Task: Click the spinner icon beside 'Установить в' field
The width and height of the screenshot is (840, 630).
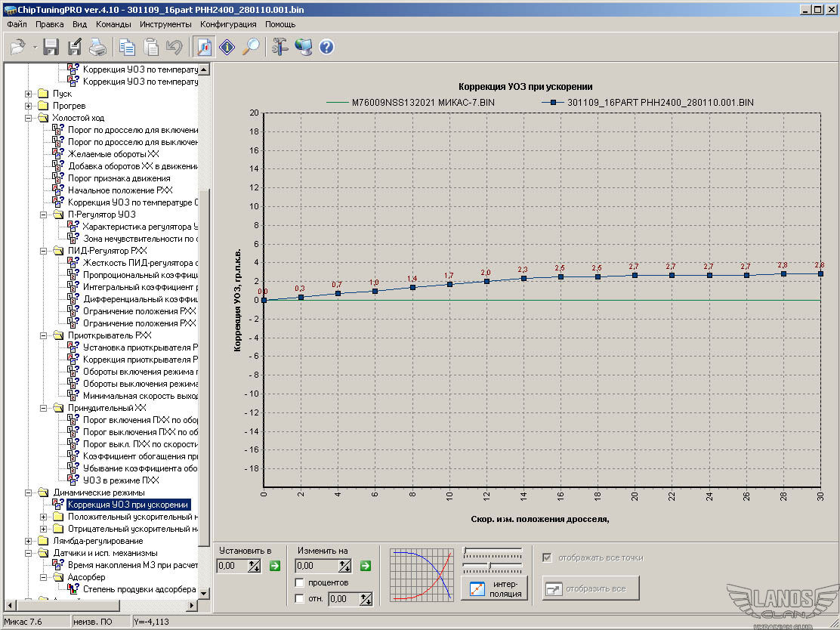Action: [255, 566]
